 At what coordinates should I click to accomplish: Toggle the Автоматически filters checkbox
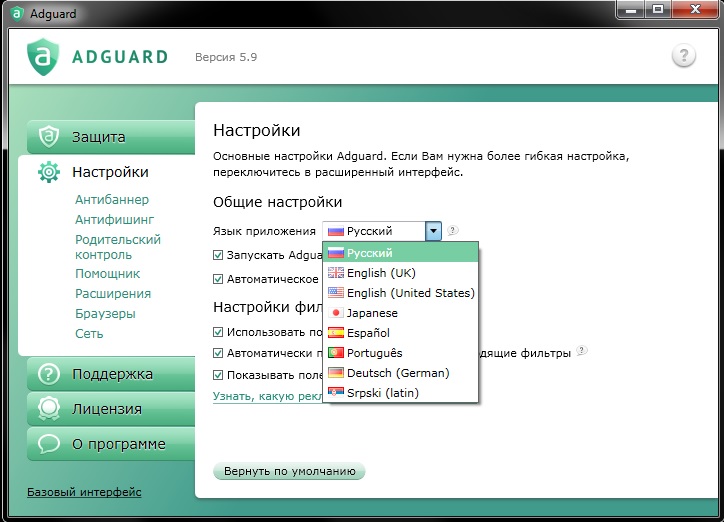tap(218, 353)
